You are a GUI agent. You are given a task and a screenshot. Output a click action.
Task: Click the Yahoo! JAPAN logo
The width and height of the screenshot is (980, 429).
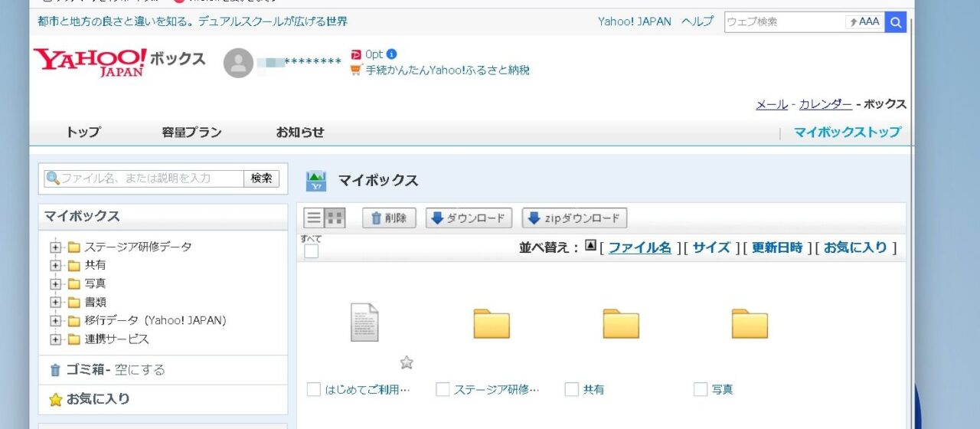[x=90, y=61]
